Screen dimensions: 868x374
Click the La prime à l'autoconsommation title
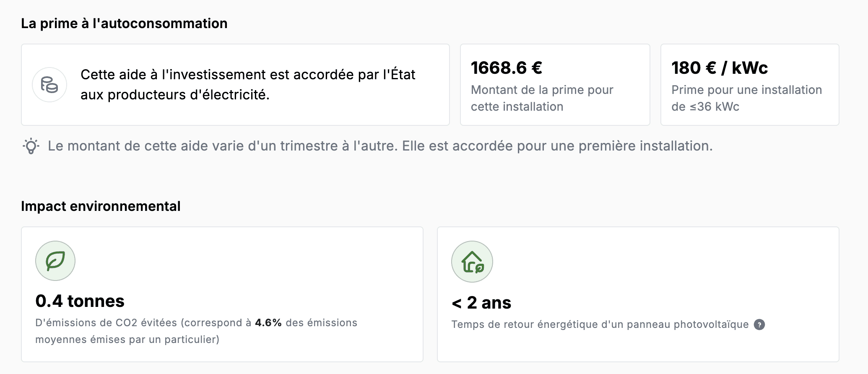click(124, 23)
